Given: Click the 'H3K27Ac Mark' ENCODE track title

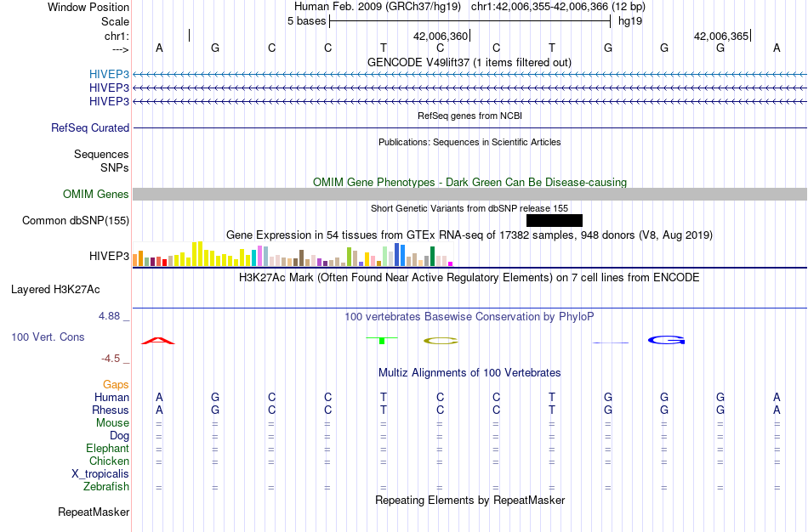Looking at the screenshot, I should click(469, 278).
